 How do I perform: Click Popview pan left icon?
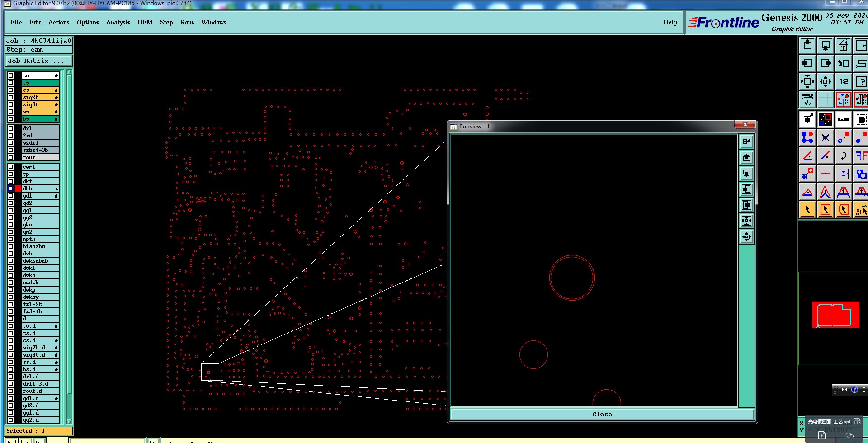746,189
